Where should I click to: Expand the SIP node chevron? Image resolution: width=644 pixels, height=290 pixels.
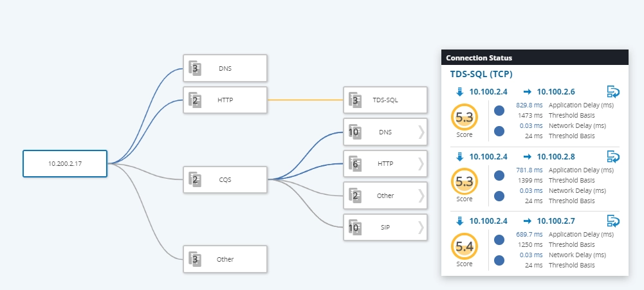[421, 227]
